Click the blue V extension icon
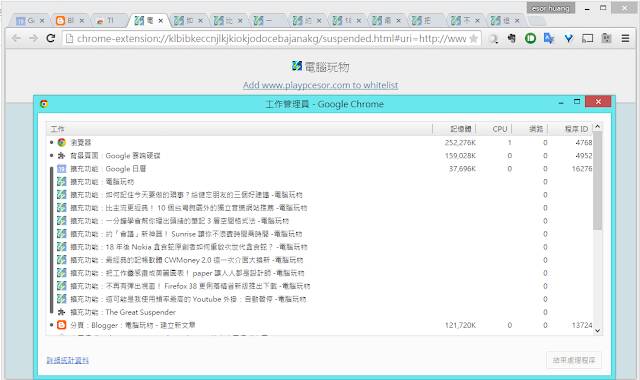This screenshot has width=640, height=380. tap(569, 38)
